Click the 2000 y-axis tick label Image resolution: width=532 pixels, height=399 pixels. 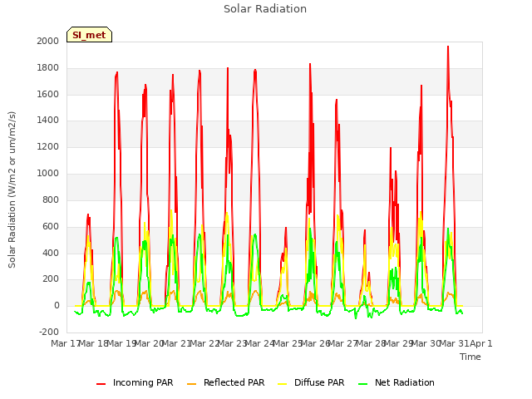tap(48, 41)
